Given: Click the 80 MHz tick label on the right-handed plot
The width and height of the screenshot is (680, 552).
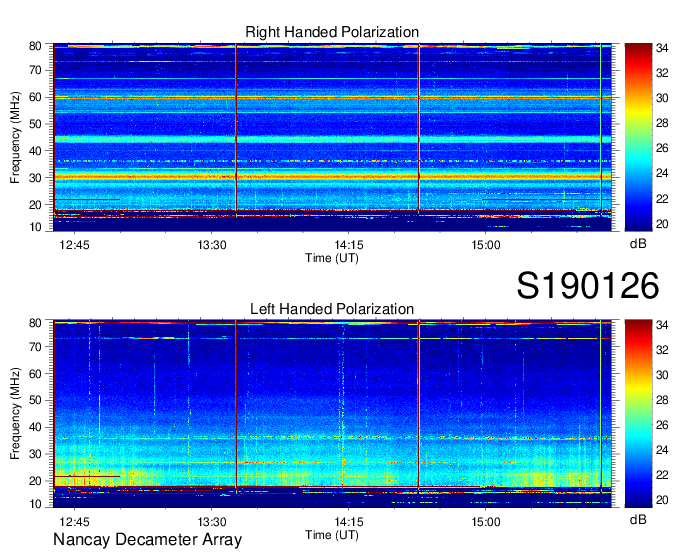Looking at the screenshot, I should click(35, 46).
